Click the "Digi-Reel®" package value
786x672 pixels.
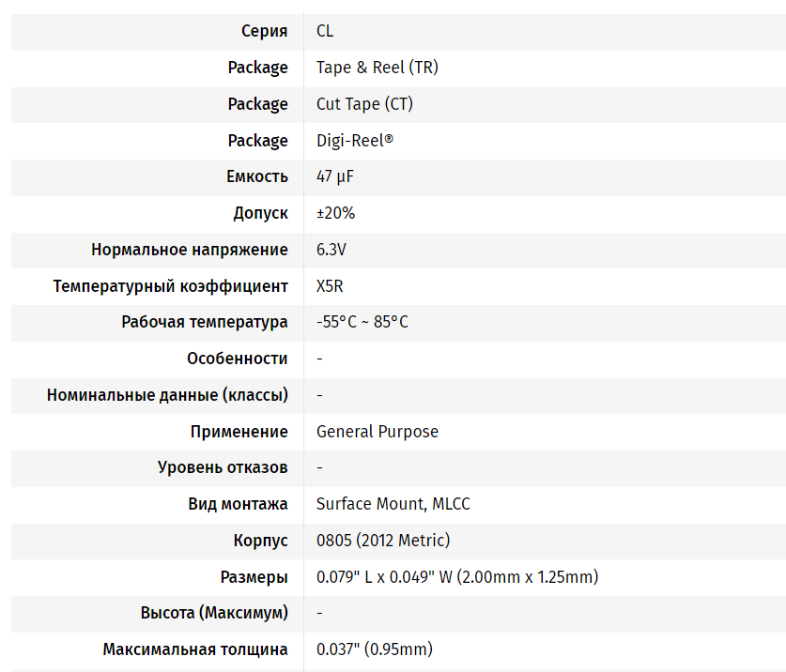pos(354,141)
